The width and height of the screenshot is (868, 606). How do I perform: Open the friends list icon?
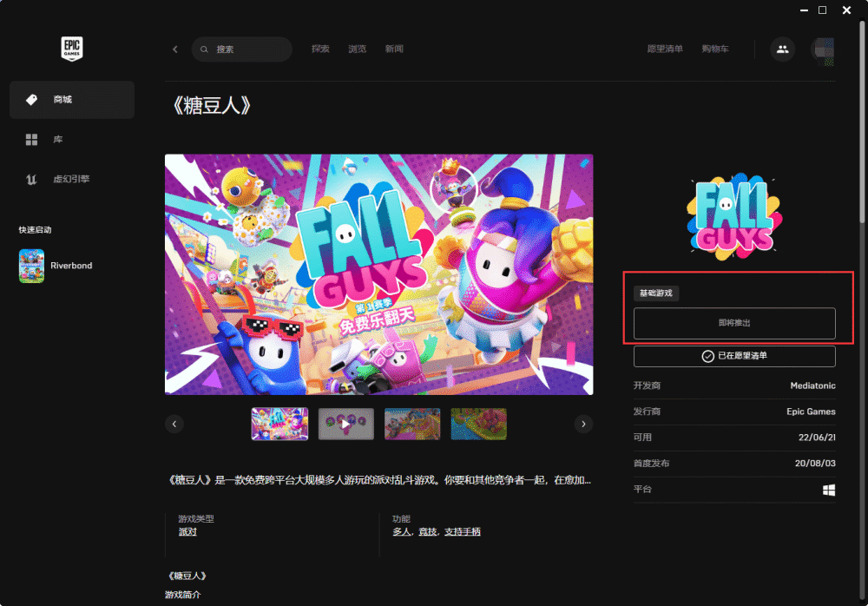coord(783,49)
